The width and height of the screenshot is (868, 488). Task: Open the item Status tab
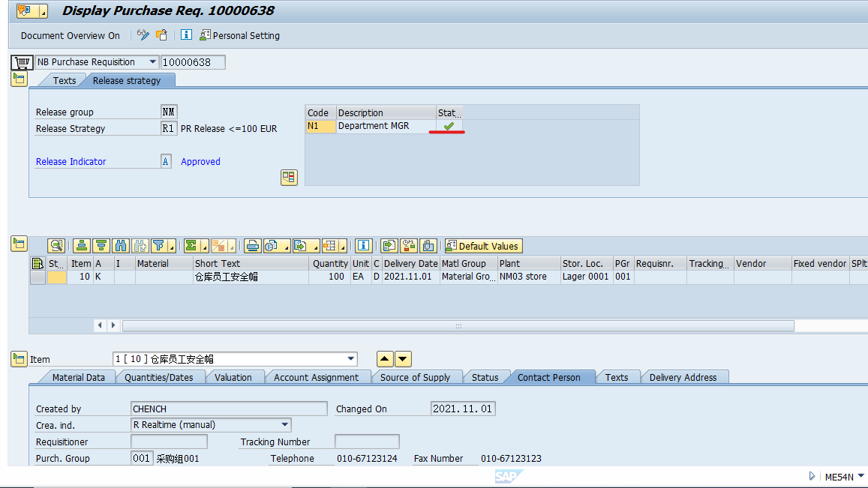[485, 377]
